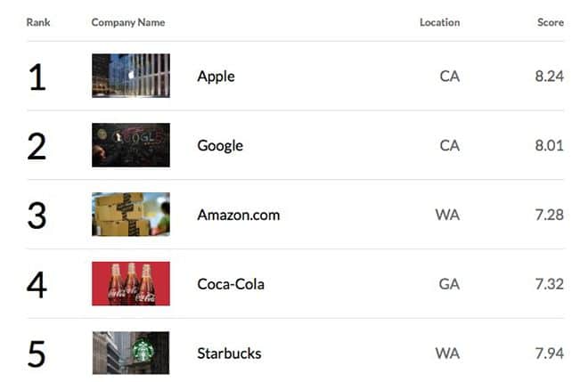Click the Starbucks logo thumbnail
The width and height of the screenshot is (588, 382).
pos(130,354)
